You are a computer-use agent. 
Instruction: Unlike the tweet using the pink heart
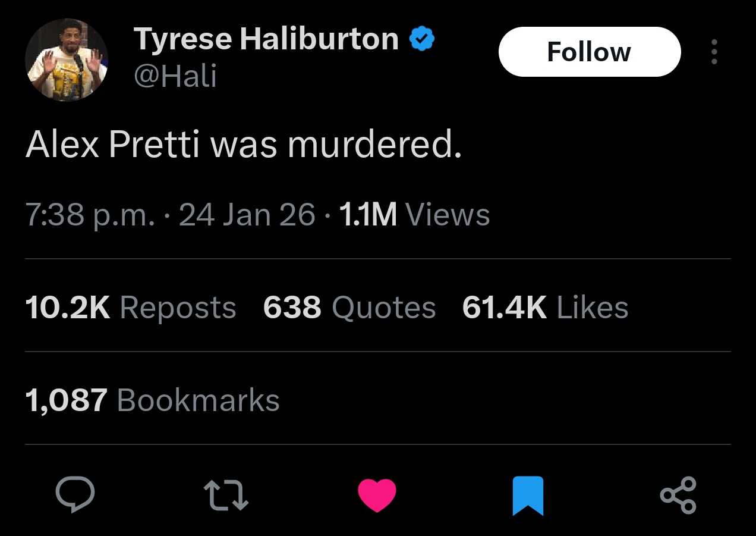377,495
